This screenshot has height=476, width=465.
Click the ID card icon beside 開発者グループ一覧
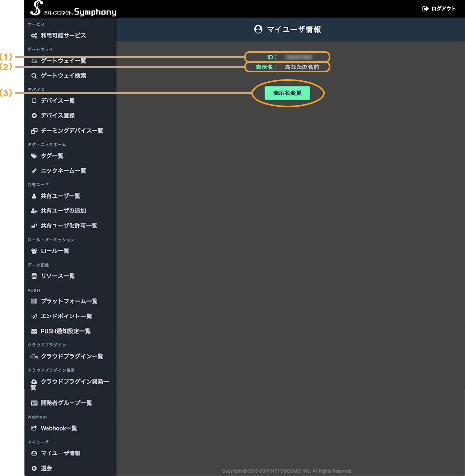[x=34, y=403]
